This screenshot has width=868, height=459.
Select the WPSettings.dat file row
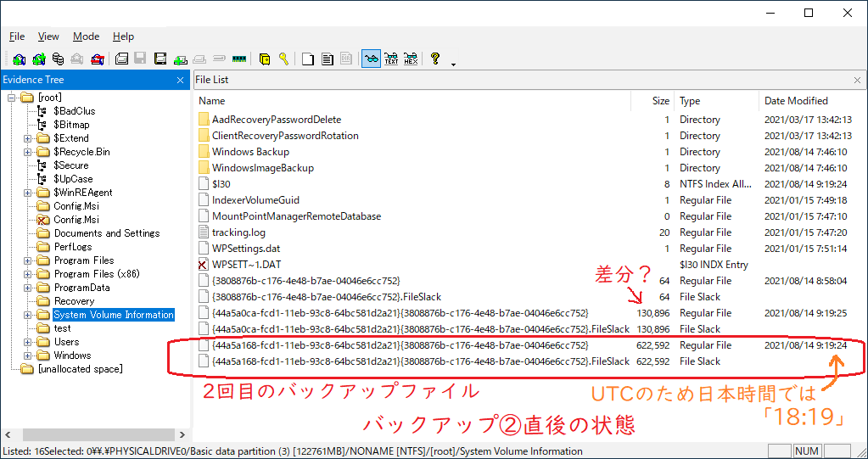246,249
